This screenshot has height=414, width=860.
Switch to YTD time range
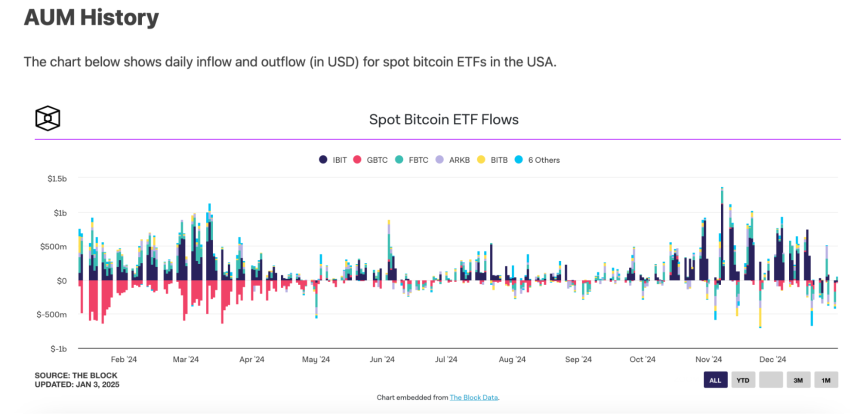pyautogui.click(x=743, y=379)
